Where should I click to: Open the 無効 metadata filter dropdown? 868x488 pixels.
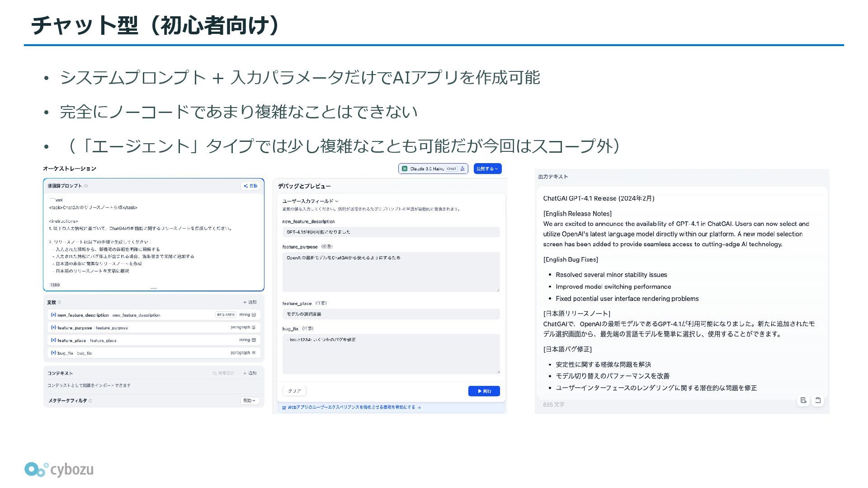coord(250,400)
